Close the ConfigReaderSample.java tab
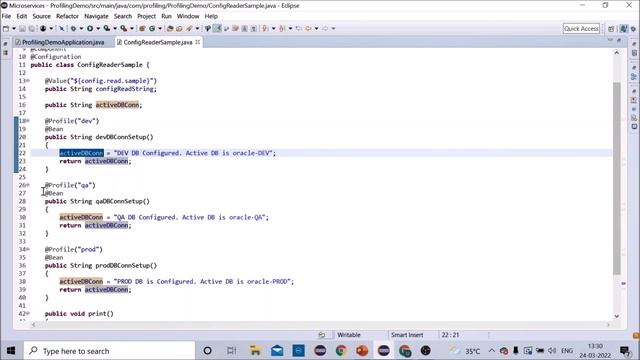Image resolution: width=640 pixels, height=360 pixels. (x=198, y=42)
